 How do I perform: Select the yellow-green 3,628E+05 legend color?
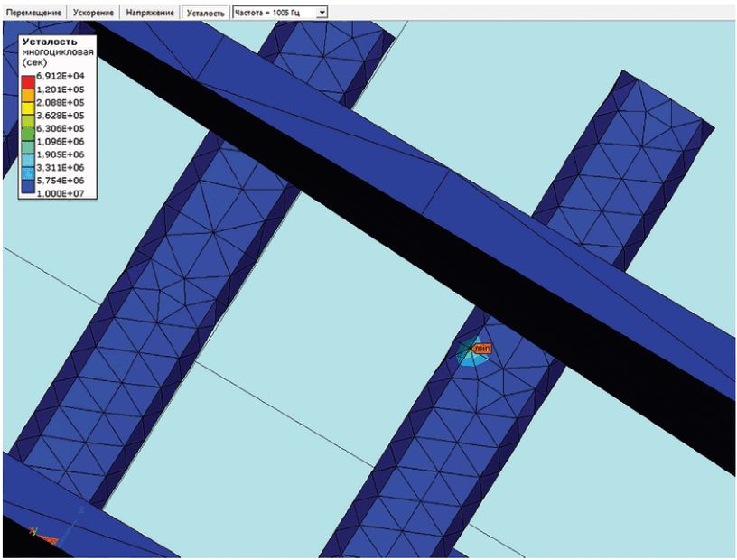pyautogui.click(x=28, y=118)
